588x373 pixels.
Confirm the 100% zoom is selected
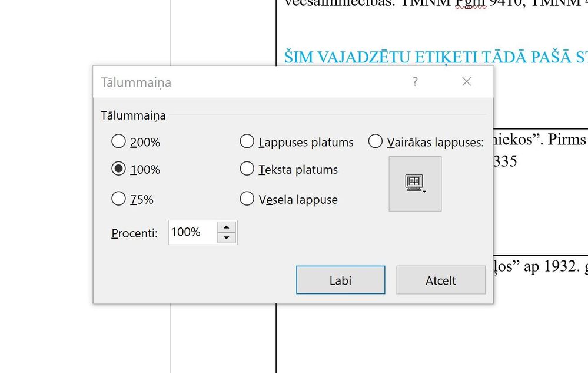coord(118,169)
